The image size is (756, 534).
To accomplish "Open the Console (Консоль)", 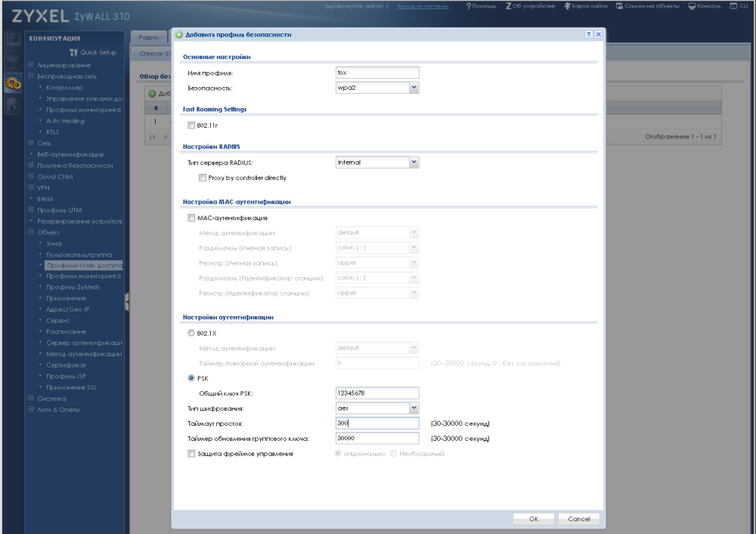I will click(x=705, y=6).
